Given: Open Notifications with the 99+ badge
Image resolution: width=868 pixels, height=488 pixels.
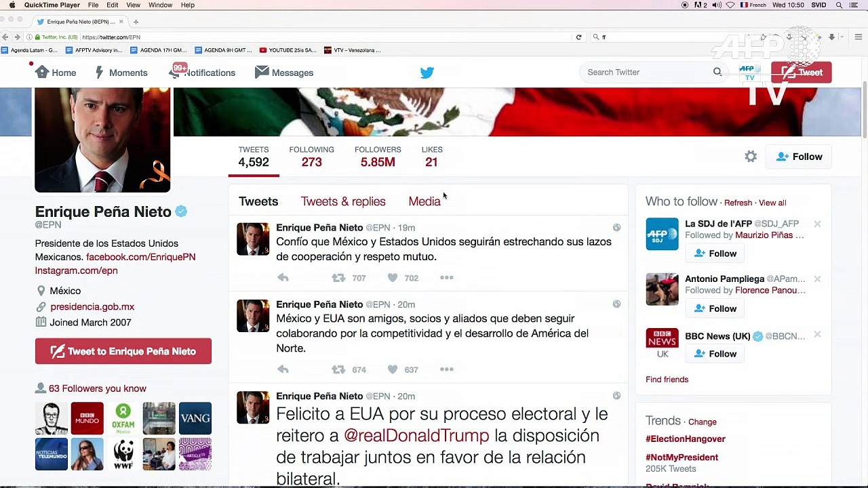Looking at the screenshot, I should tap(202, 73).
